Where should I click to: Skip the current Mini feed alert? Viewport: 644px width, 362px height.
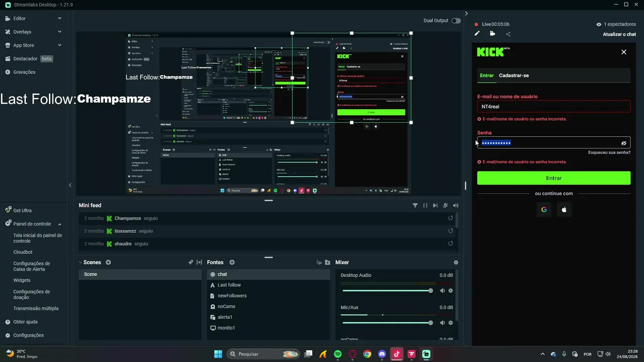coord(435,205)
